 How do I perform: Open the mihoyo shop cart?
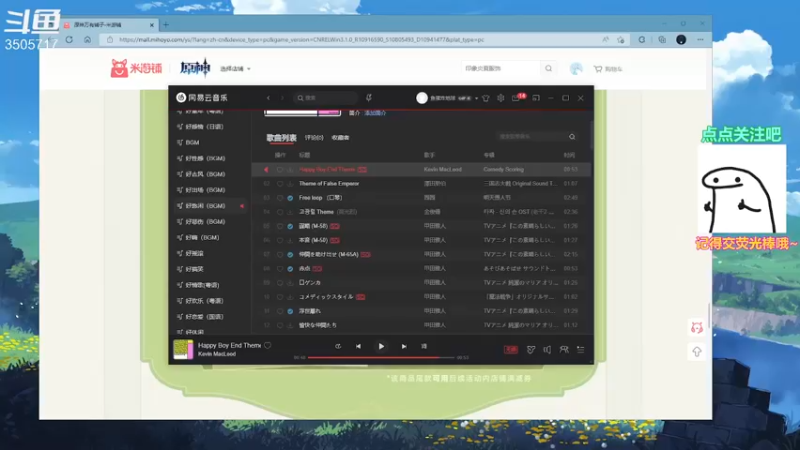click(x=608, y=69)
